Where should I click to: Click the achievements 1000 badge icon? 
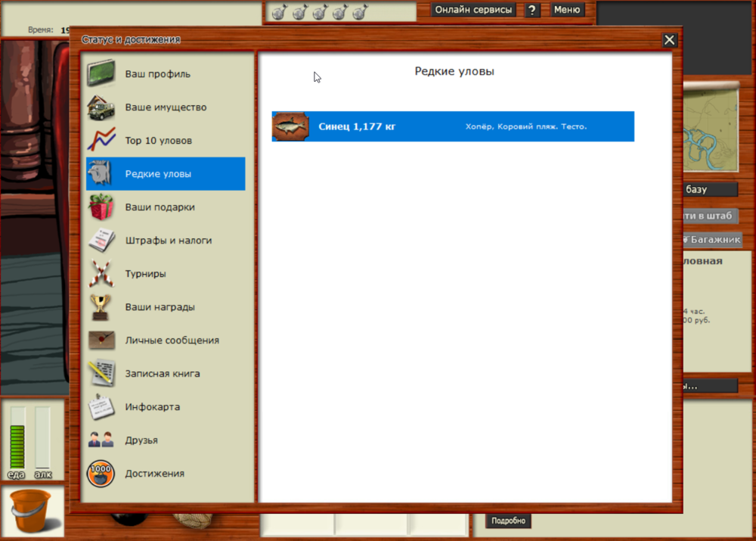coord(101,474)
